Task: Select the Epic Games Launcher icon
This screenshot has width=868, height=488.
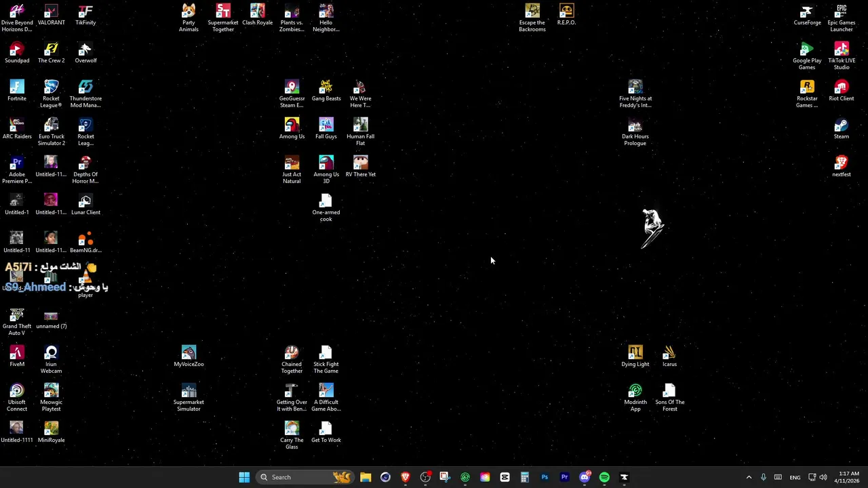Action: [842, 18]
